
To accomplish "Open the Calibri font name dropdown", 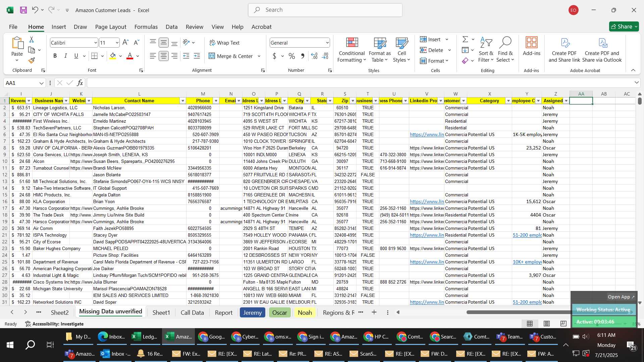I will [x=95, y=43].
